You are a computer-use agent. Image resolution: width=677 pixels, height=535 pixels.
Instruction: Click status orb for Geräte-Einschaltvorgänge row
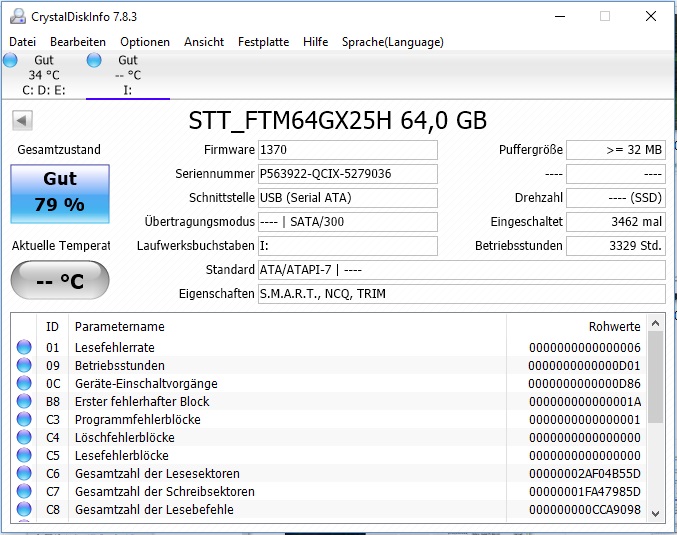(24, 383)
